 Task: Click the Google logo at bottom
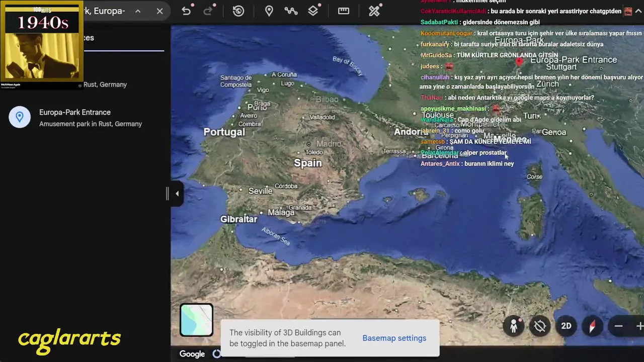pos(192,354)
